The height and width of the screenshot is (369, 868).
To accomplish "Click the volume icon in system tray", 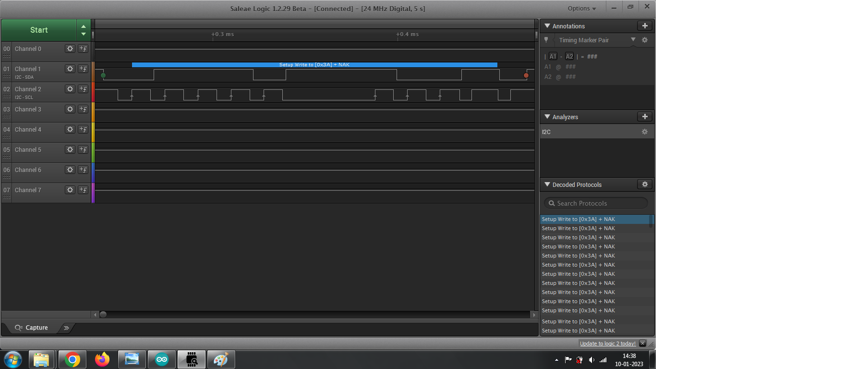I will 591,360.
